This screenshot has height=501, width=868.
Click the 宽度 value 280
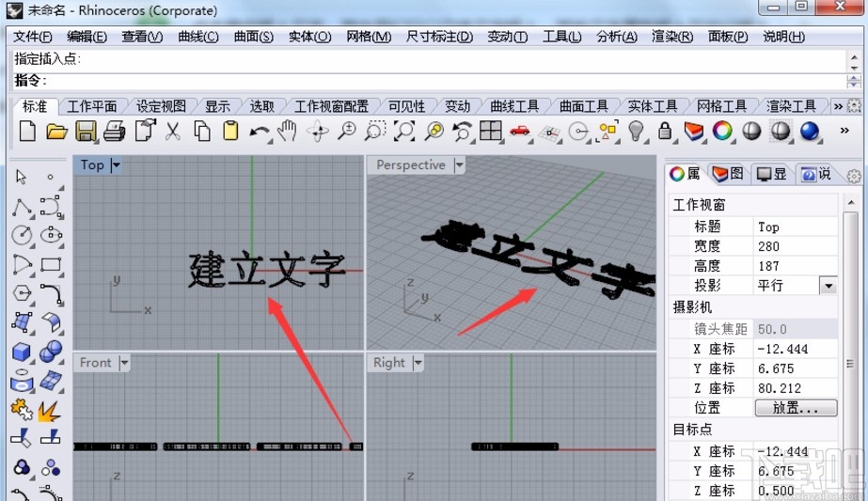(796, 246)
